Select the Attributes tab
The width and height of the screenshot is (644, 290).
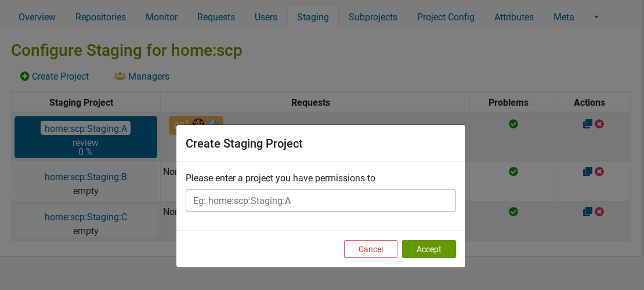[x=514, y=17]
